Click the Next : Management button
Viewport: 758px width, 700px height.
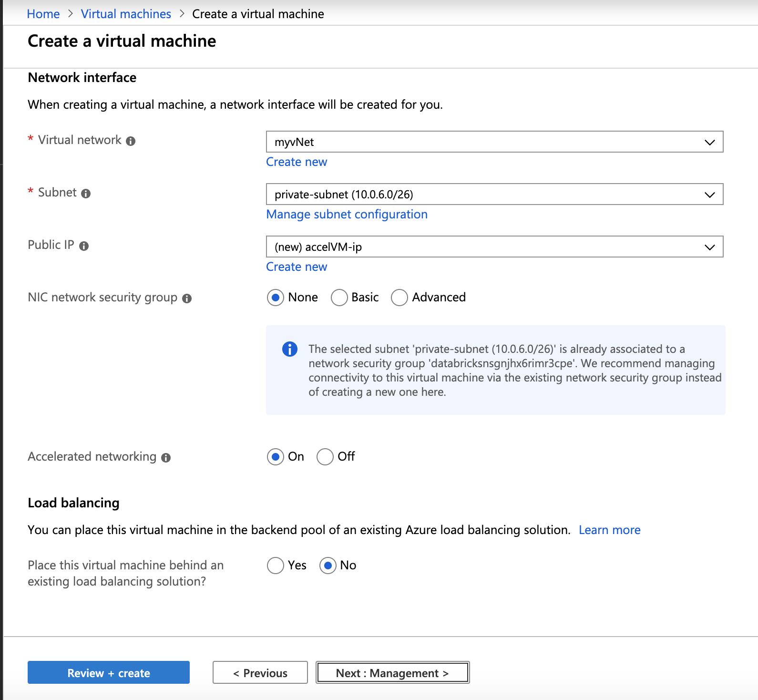(x=392, y=672)
